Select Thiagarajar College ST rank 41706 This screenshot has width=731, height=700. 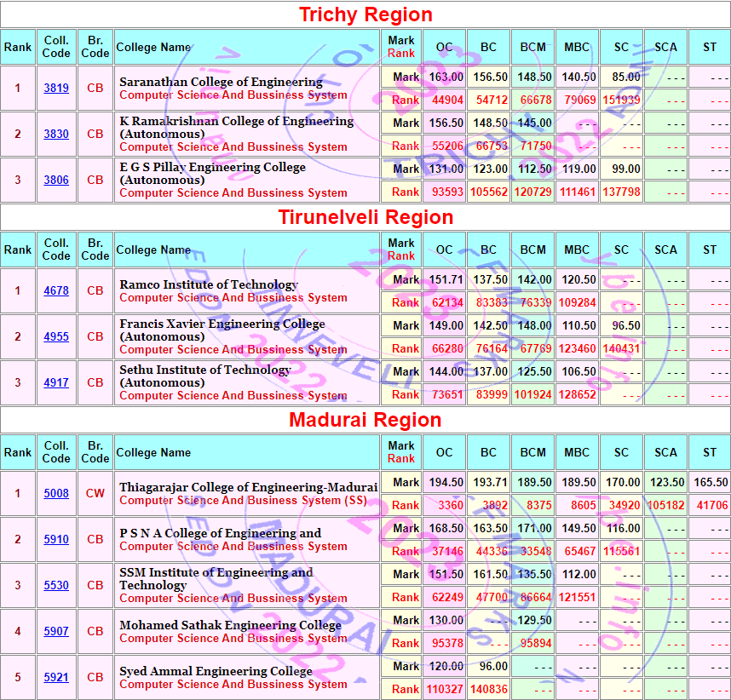[711, 505]
